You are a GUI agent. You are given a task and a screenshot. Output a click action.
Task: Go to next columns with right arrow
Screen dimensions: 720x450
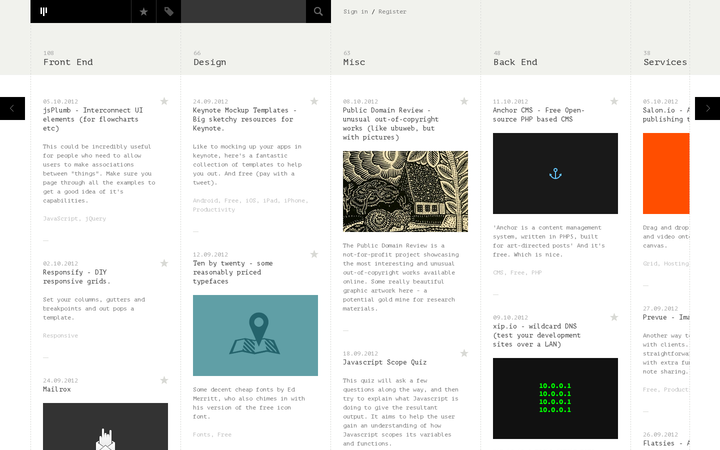point(707,108)
